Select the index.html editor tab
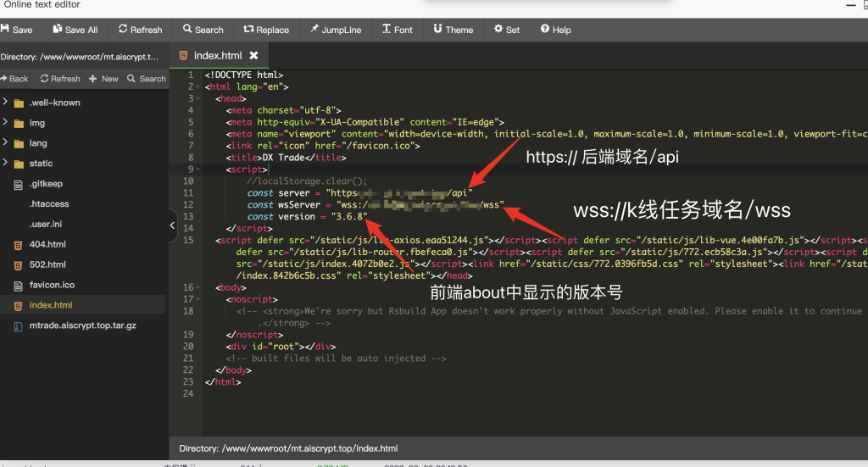868x467 pixels. [x=217, y=55]
